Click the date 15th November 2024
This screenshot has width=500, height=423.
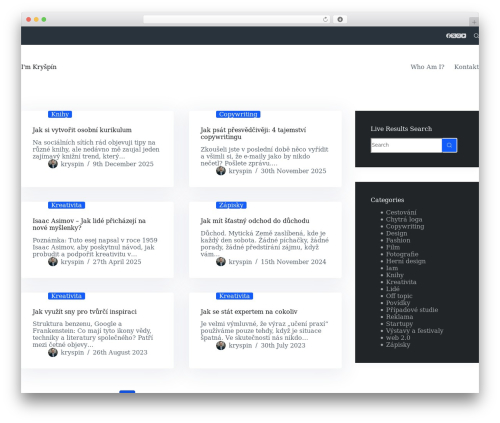tap(293, 262)
